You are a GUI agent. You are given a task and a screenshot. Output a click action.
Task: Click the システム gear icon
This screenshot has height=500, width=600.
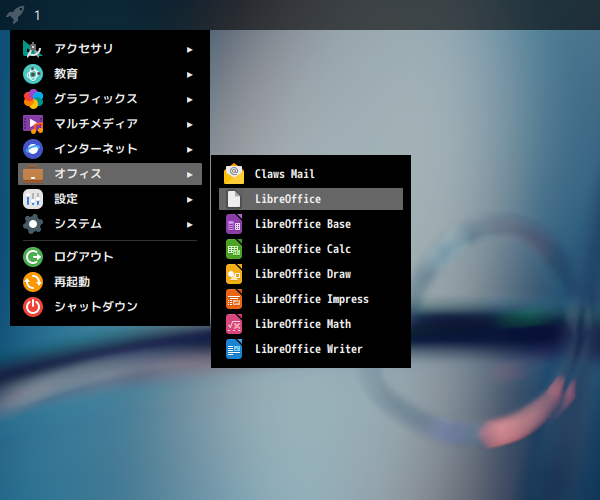33,224
